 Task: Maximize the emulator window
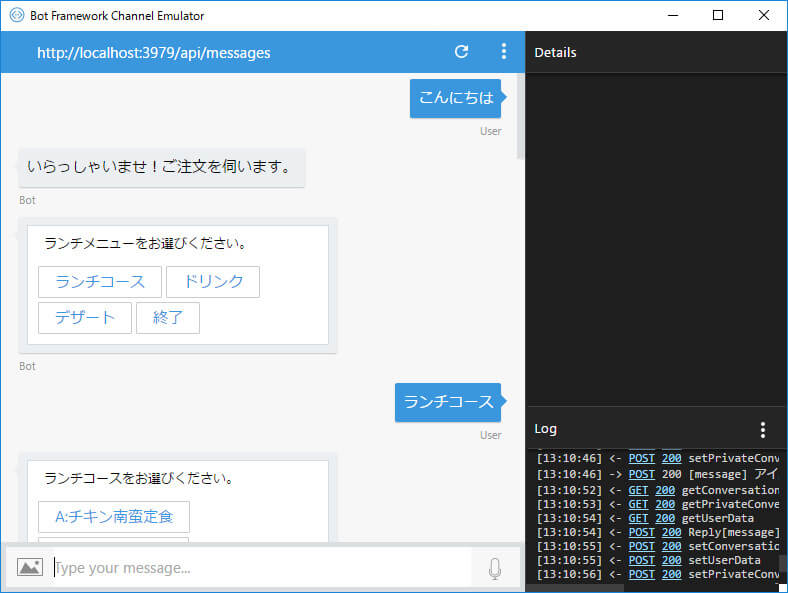coord(718,15)
